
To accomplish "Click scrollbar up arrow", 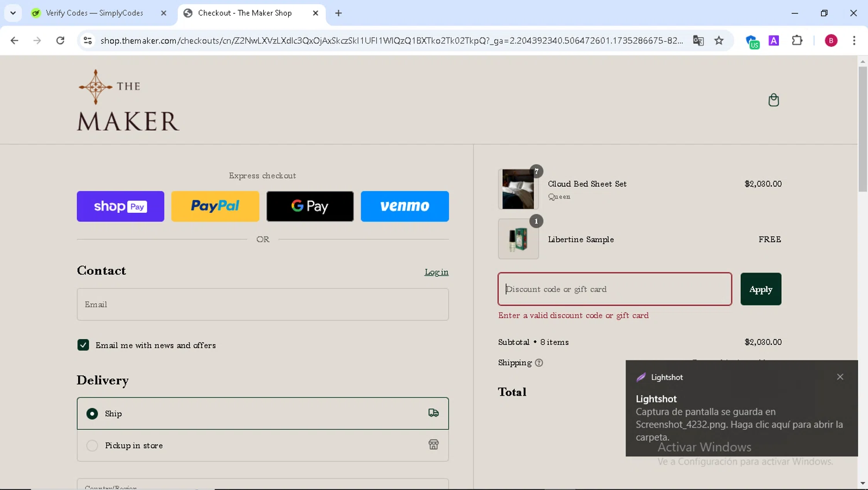I will coord(862,61).
